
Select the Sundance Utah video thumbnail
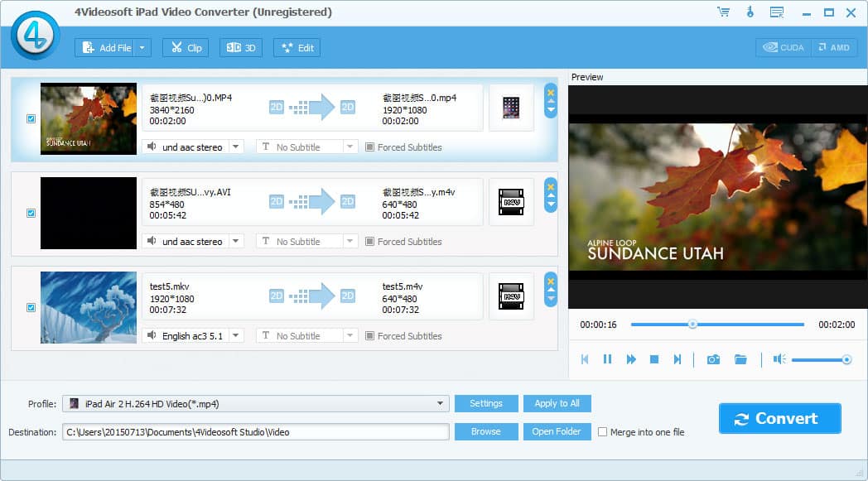[x=89, y=119]
